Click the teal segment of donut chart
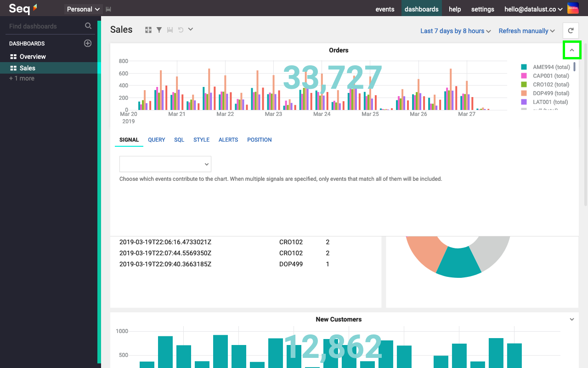Viewport: 588px width, 368px height. 458,262
